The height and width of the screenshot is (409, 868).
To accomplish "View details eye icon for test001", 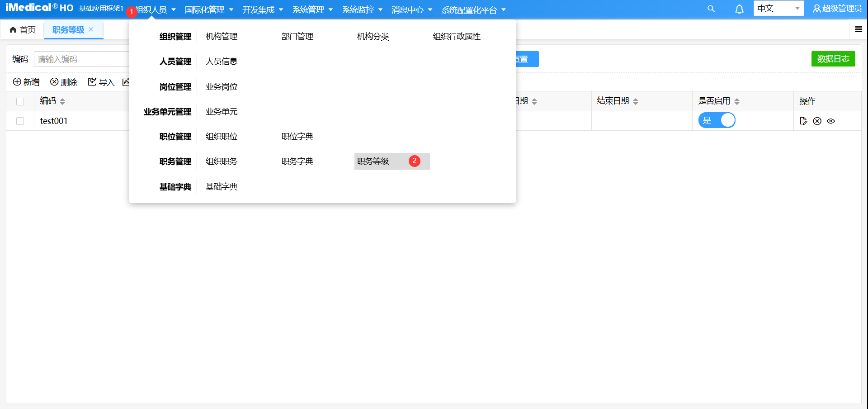I will [x=831, y=121].
